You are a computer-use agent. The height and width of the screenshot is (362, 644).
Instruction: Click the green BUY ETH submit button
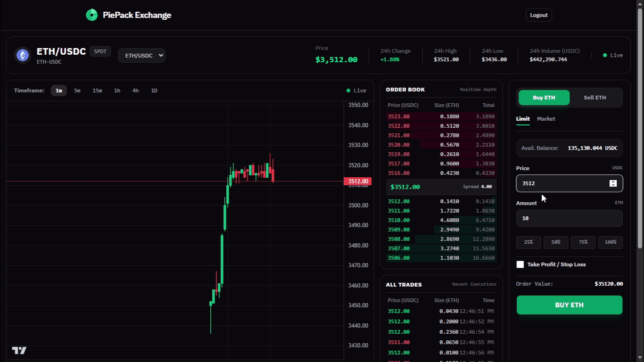(x=570, y=305)
